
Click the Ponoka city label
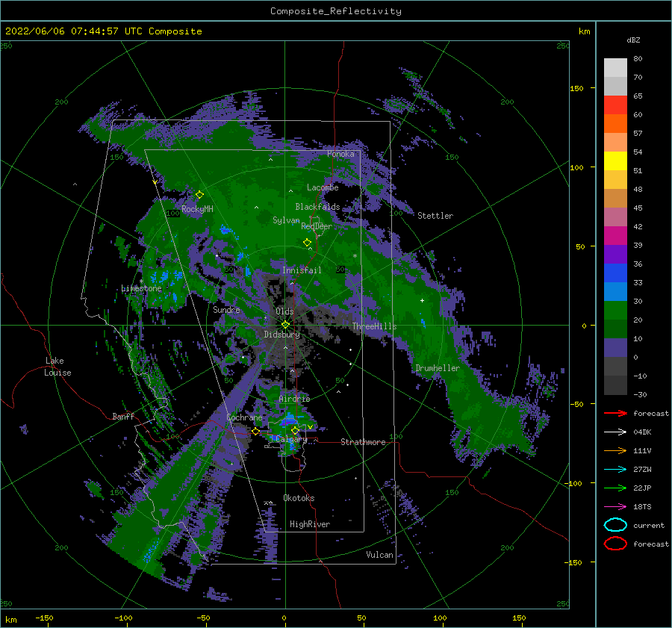point(340,154)
